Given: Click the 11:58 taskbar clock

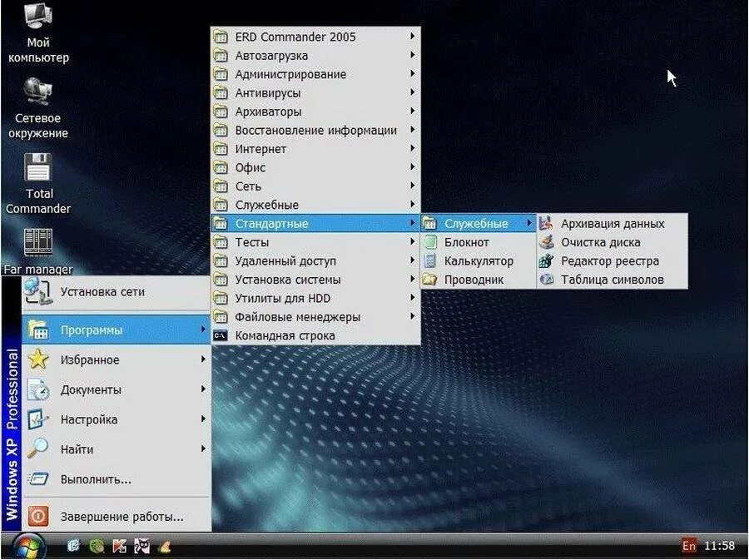Looking at the screenshot, I should click(719, 545).
